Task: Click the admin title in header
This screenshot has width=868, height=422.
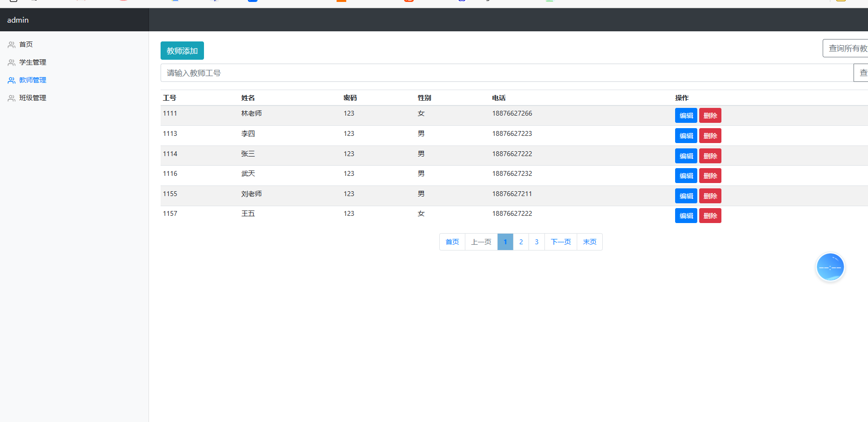Action: (18, 20)
